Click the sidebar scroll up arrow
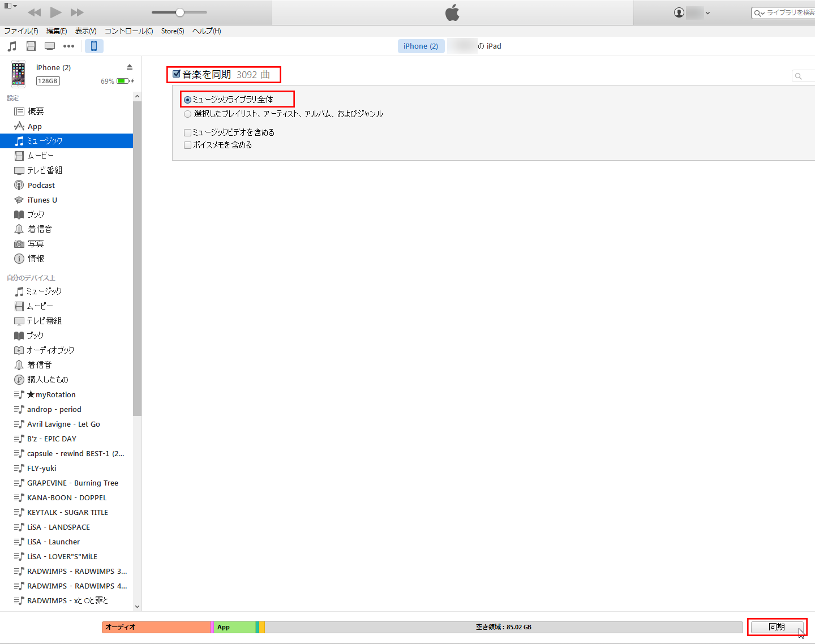The image size is (815, 644). pos(137,97)
